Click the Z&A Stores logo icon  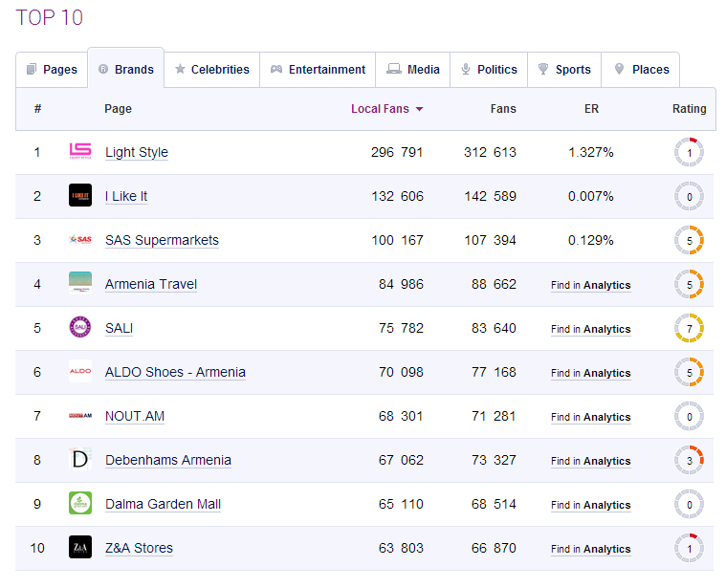click(x=80, y=548)
